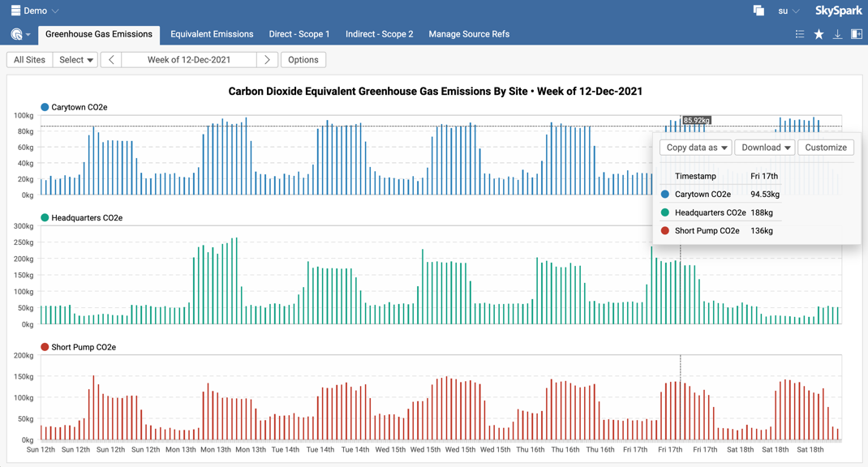Click the 94.53kg value in the tooltip
The image size is (868, 467).
tap(765, 195)
